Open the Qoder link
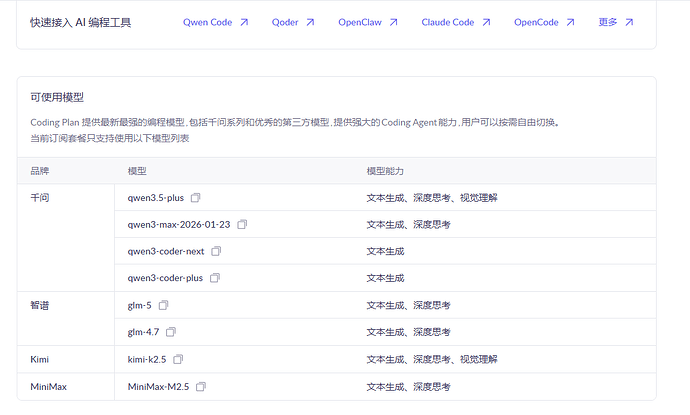This screenshot has width=690, height=415. 285,22
